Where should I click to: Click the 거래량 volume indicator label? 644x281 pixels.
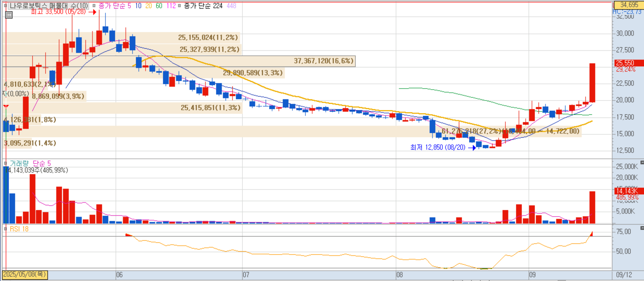pos(19,163)
